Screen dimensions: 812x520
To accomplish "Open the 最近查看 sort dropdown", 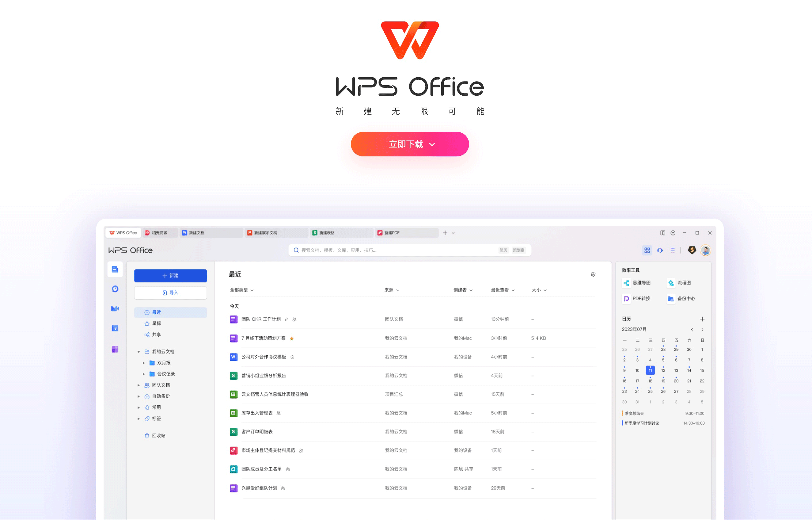I will click(503, 290).
